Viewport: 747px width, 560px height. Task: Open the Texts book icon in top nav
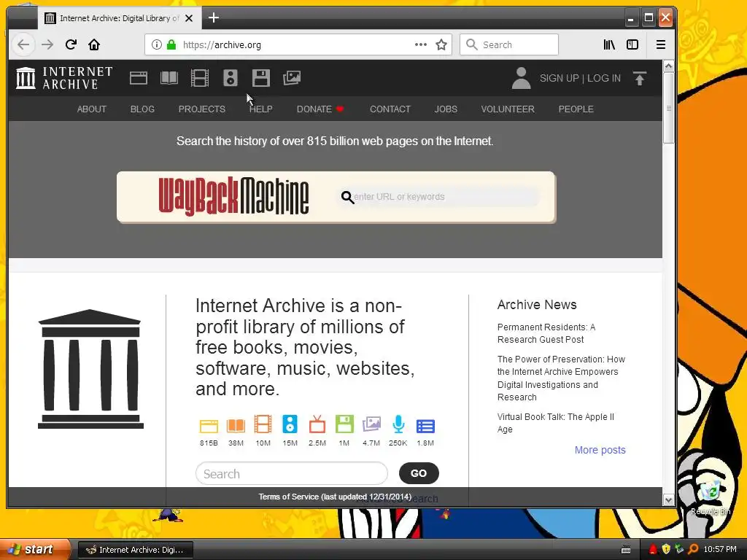tap(169, 78)
